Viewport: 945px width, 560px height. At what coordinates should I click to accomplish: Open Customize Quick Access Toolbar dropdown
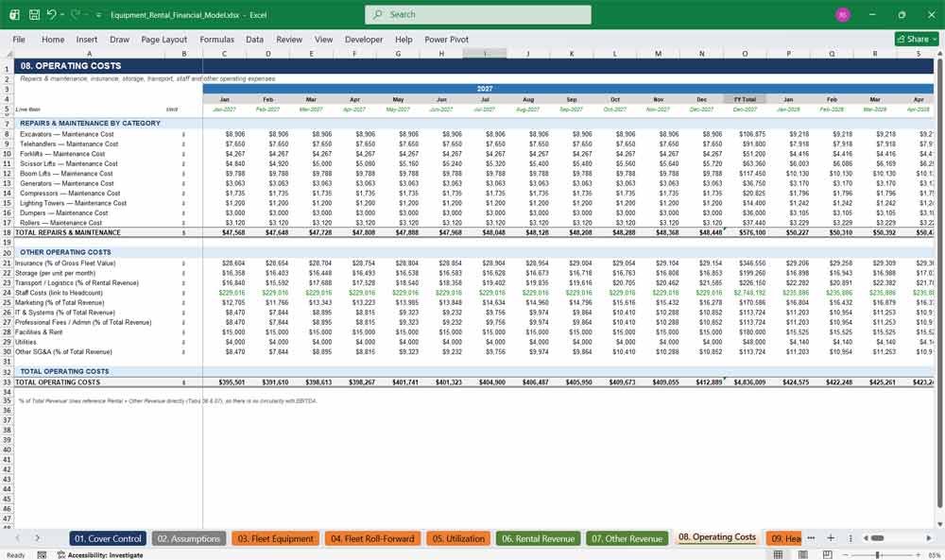(98, 15)
